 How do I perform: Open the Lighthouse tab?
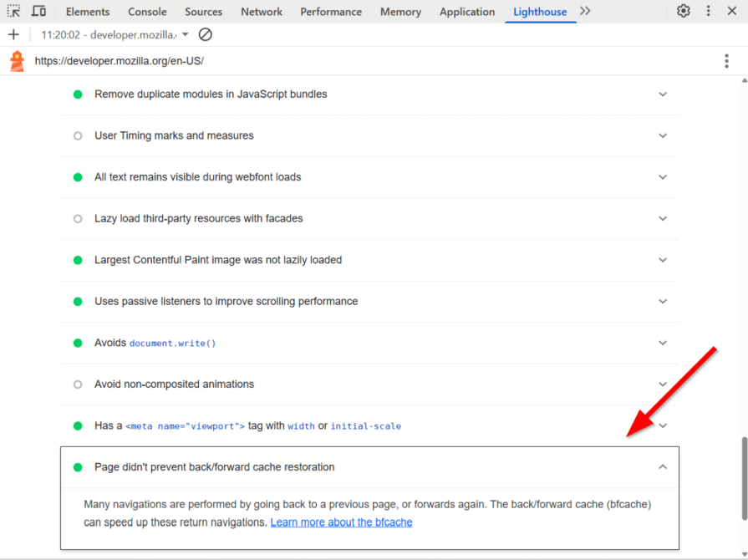(539, 11)
